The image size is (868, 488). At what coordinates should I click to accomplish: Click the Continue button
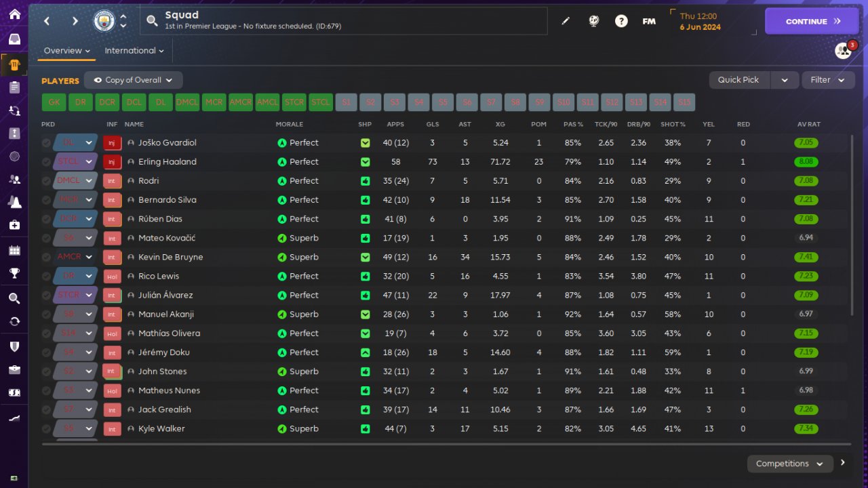pyautogui.click(x=812, y=21)
